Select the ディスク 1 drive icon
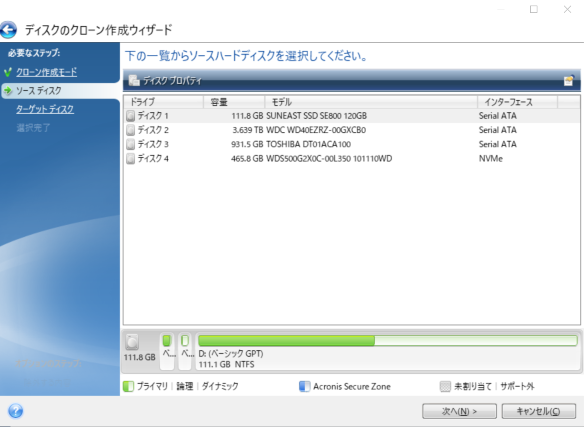 (x=130, y=116)
